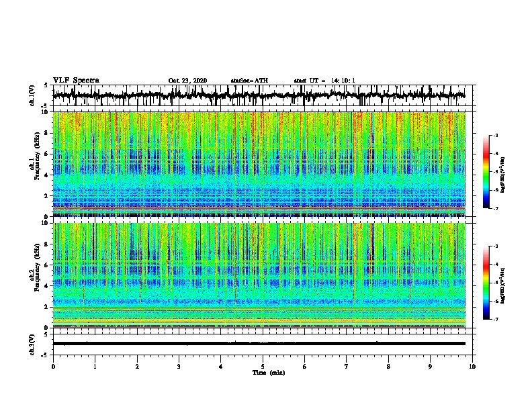Click the time axis tick label "10"
Image resolution: width=532 pixels, height=411 pixels.
472,367
